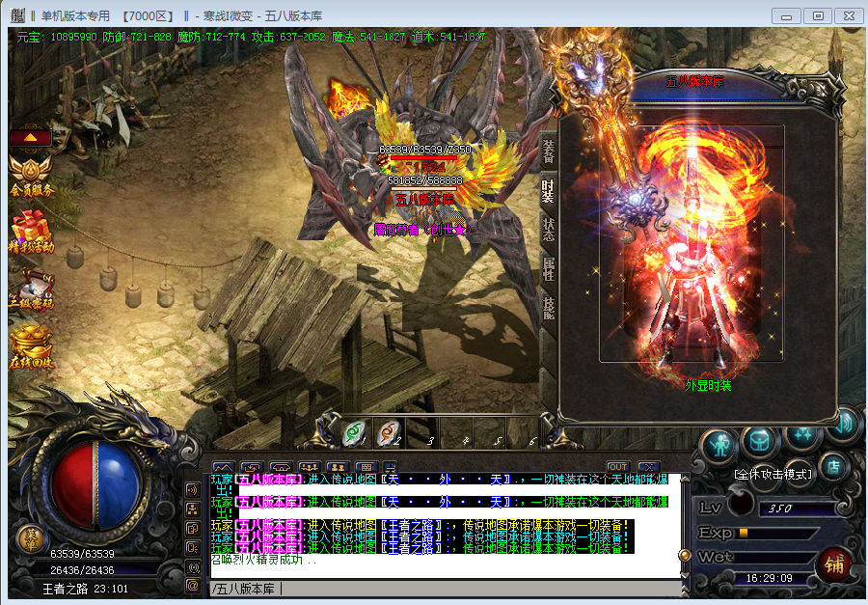
Task: Click the Exp progress bar
Action: pyautogui.click(x=775, y=534)
